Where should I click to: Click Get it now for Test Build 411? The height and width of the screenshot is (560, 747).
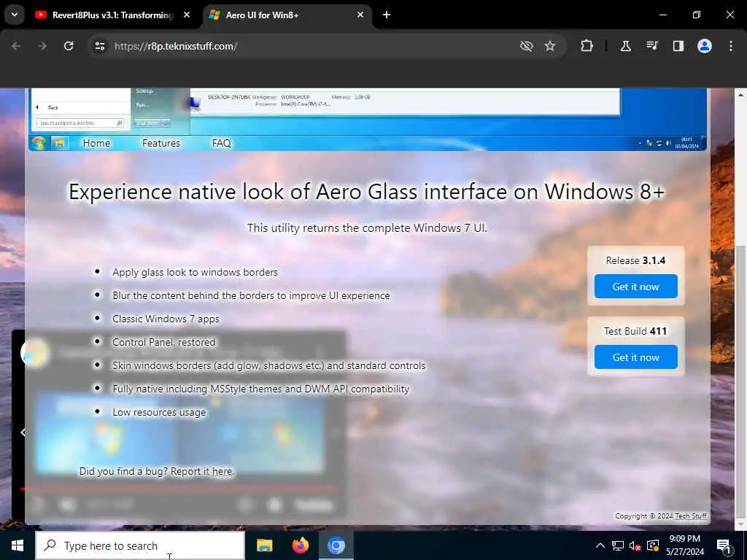tap(635, 357)
